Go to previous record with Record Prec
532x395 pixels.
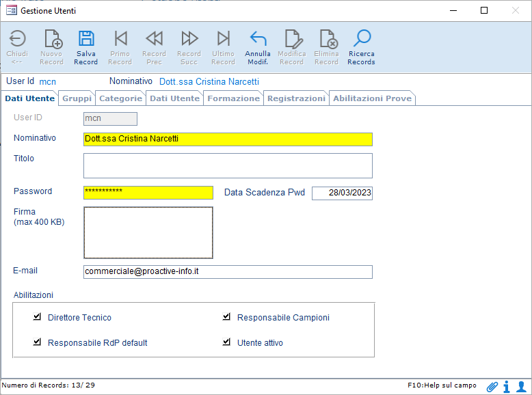(x=155, y=38)
